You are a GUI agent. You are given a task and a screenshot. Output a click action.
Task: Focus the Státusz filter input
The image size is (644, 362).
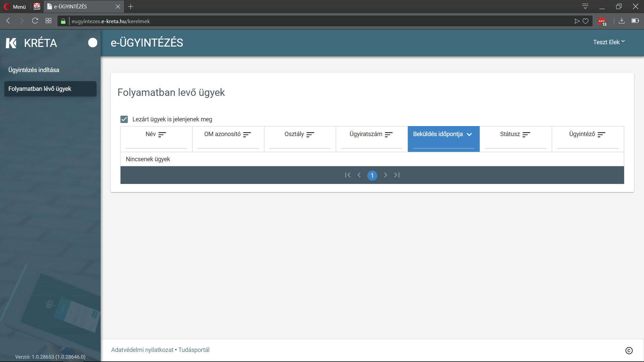click(516, 144)
